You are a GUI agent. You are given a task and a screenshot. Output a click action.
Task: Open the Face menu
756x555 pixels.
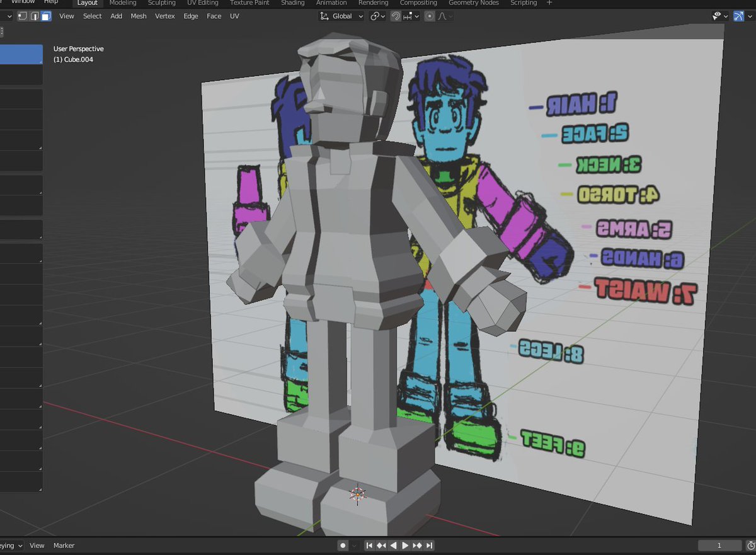click(214, 16)
